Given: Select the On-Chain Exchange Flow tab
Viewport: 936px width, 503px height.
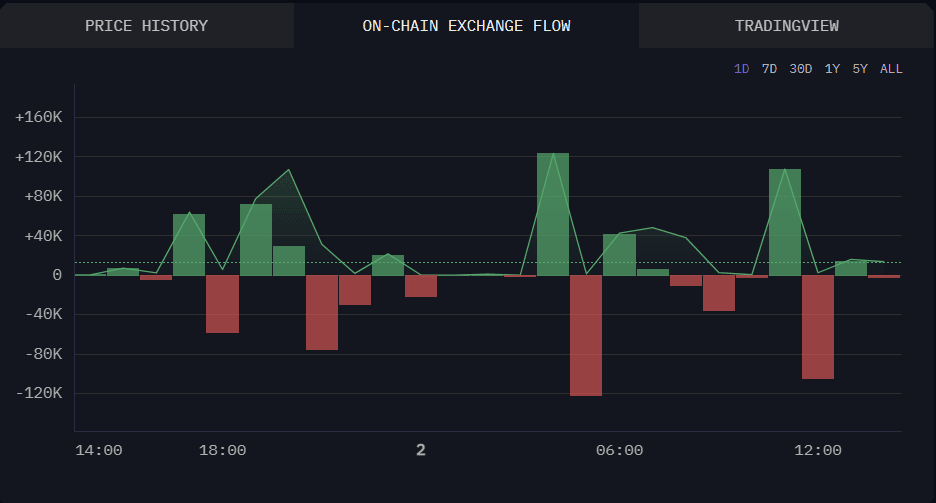Looking at the screenshot, I should (x=466, y=26).
